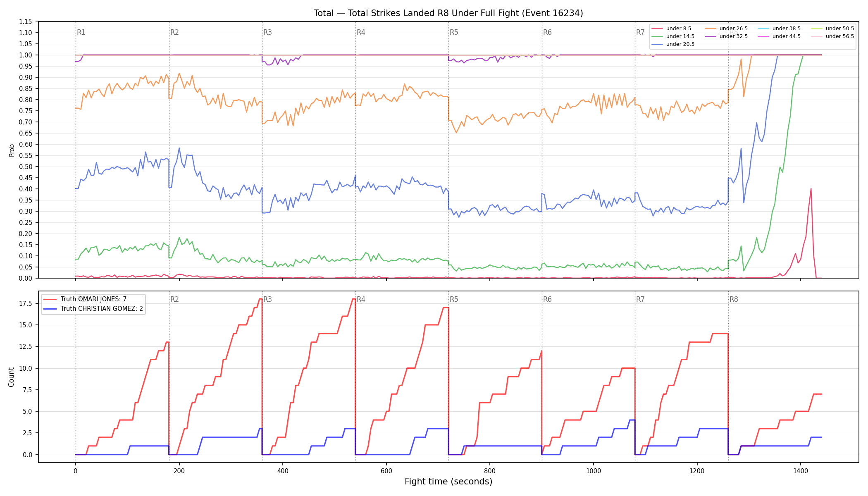This screenshot has height=496, width=868.
Task: Click the 200 tick on the fight time axis
Action: point(179,470)
